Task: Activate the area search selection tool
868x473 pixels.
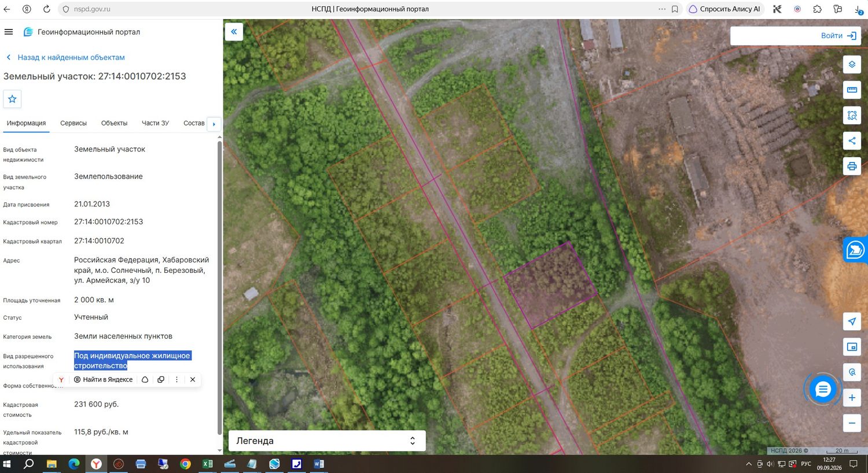Action: (x=852, y=115)
